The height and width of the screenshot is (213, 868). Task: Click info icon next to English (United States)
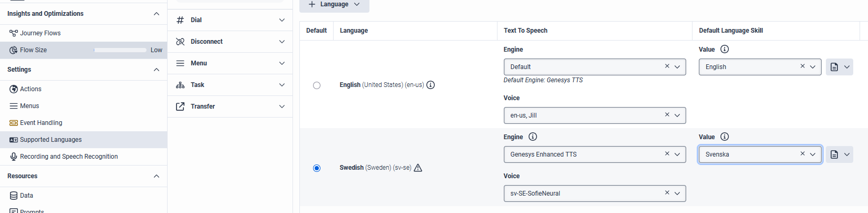[x=431, y=85]
